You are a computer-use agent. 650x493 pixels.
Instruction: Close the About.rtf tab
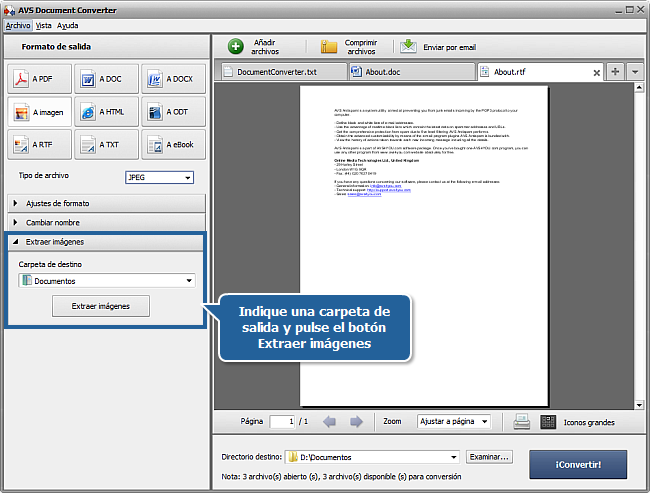597,73
